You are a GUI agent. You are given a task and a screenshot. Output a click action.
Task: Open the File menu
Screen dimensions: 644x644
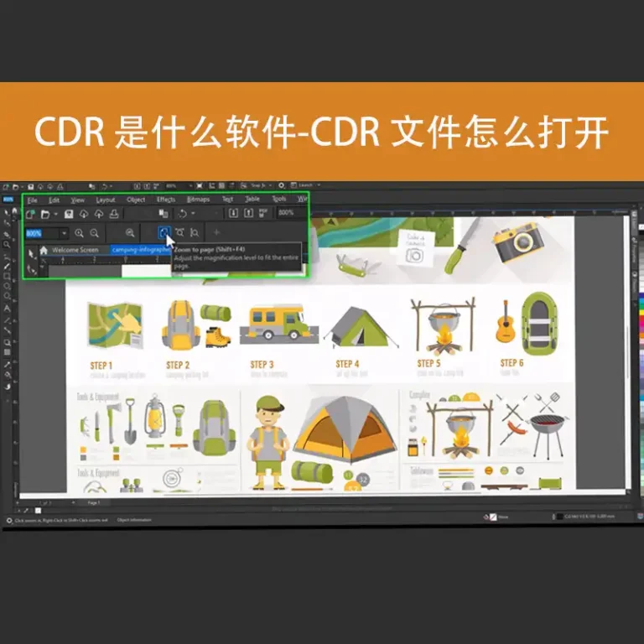tap(32, 200)
